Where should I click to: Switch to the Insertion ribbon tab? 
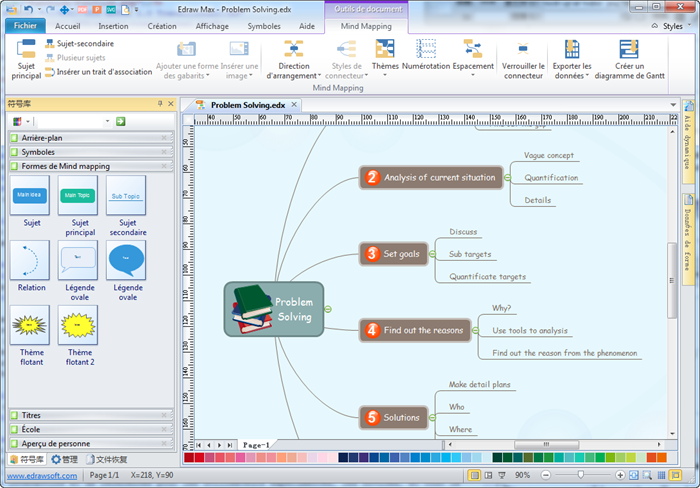click(113, 27)
